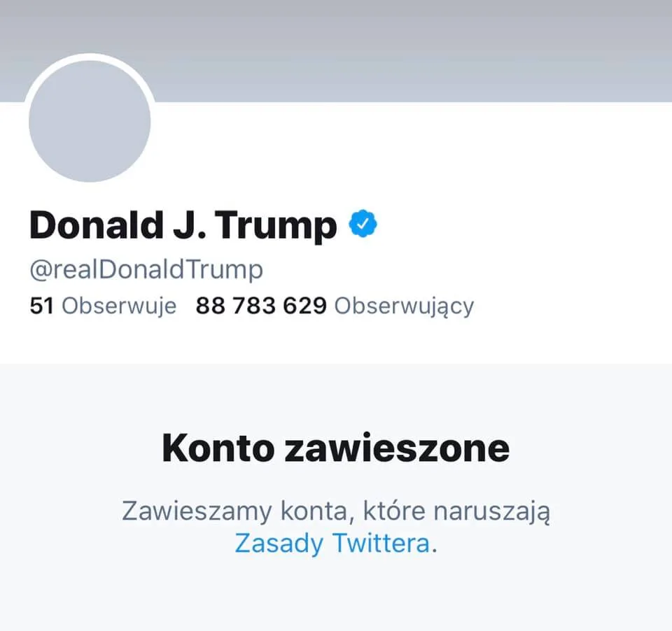Image resolution: width=672 pixels, height=631 pixels.
Task: Select the @realDonaldTrump handle
Action: (146, 269)
